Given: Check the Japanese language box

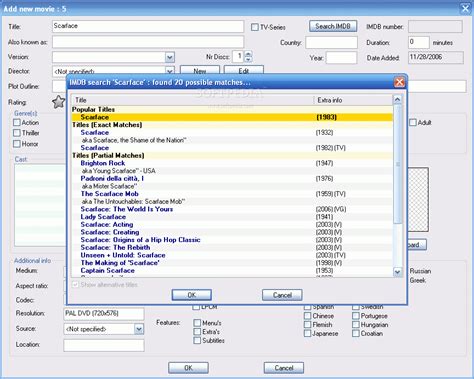Looking at the screenshot, I should click(x=307, y=333).
